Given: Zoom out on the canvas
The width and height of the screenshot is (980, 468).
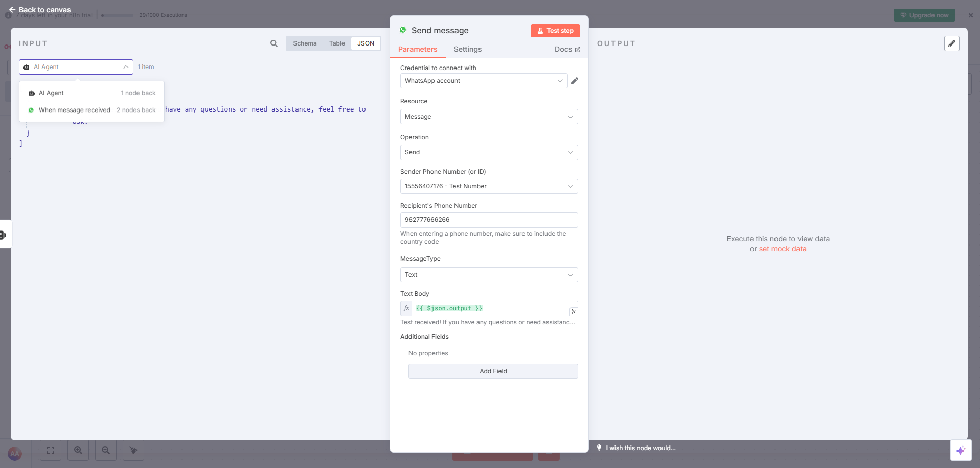Looking at the screenshot, I should pyautogui.click(x=106, y=450).
